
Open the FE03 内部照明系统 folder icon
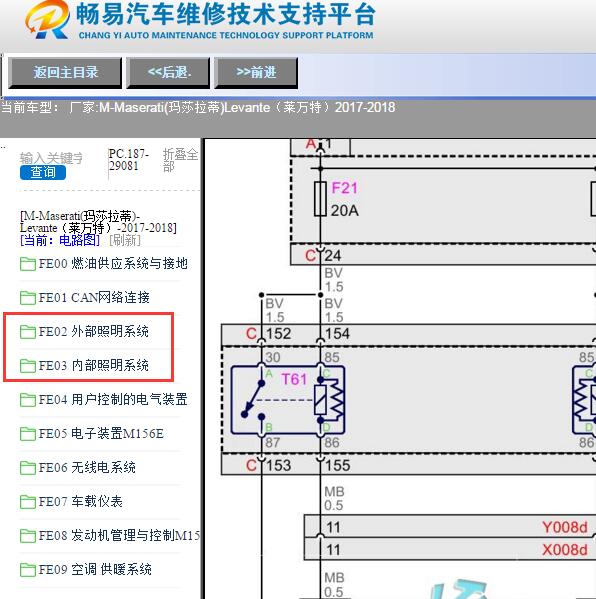[x=28, y=366]
